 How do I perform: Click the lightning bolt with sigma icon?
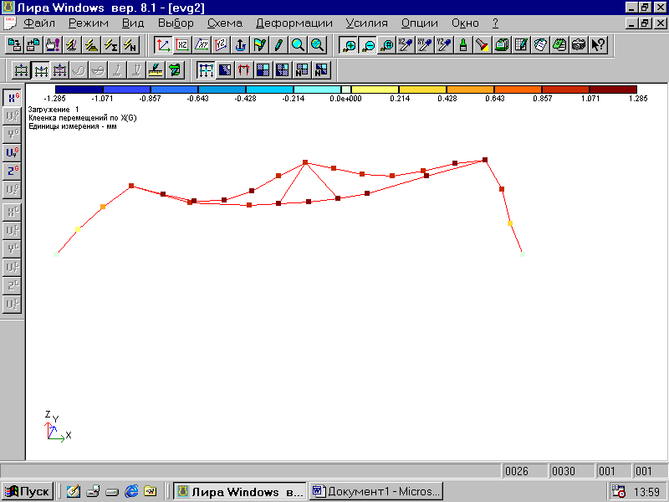pos(111,45)
